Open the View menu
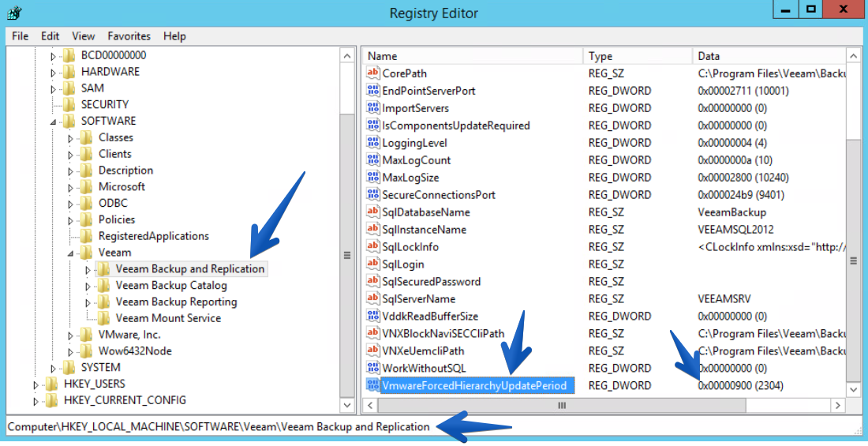This screenshot has width=868, height=446. point(83,36)
